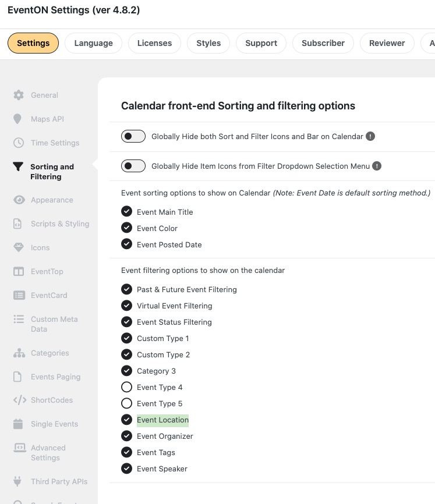Click the Appearance eye icon
The width and height of the screenshot is (435, 504).
pos(19,200)
